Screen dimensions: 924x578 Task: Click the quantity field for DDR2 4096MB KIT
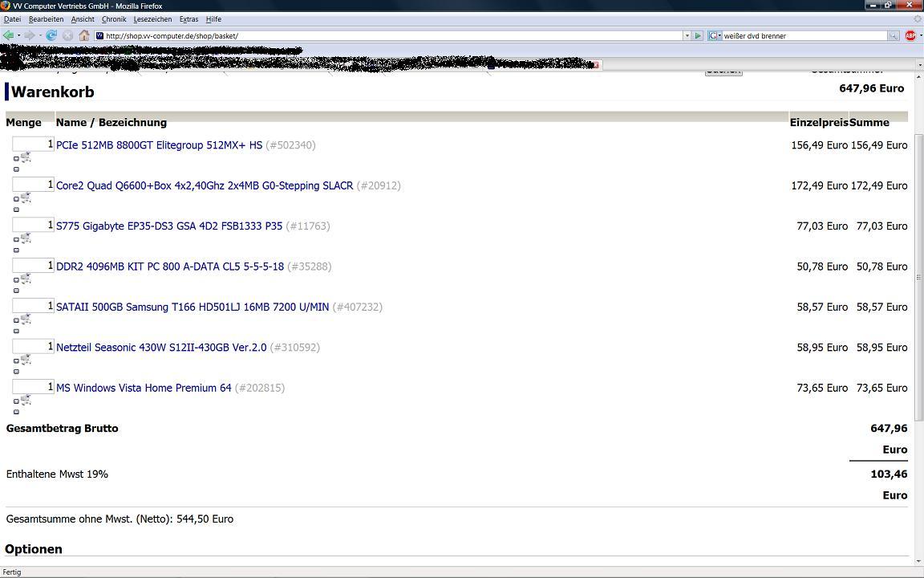33,266
